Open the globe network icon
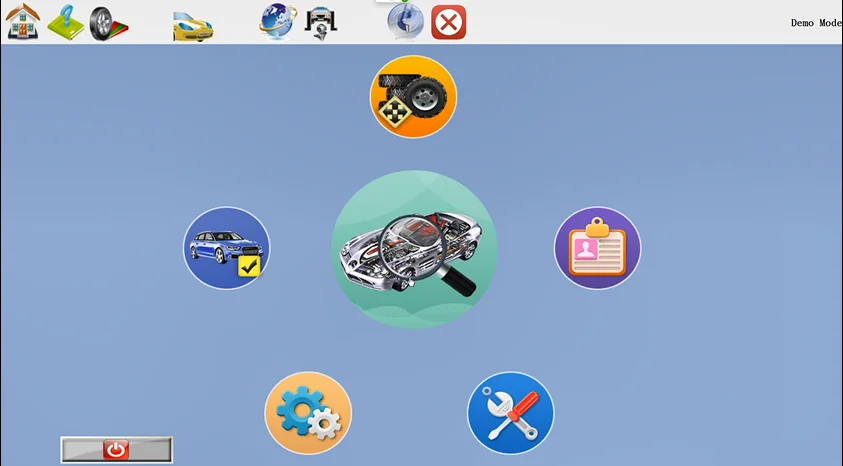The height and width of the screenshot is (466, 843). coord(278,21)
